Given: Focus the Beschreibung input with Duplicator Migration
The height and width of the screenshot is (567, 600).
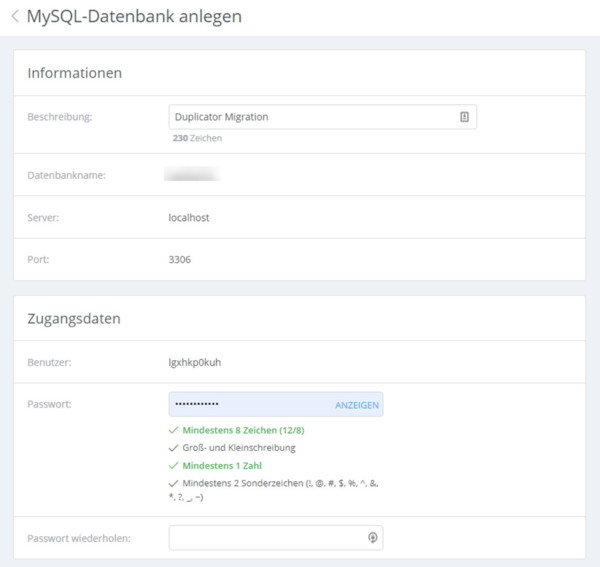Looking at the screenshot, I should pos(323,117).
